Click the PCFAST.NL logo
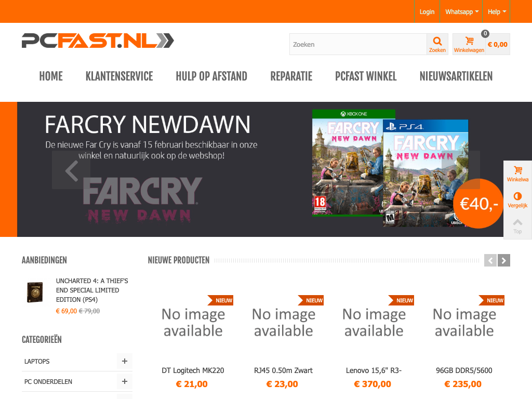The image size is (532, 399). pos(98,41)
